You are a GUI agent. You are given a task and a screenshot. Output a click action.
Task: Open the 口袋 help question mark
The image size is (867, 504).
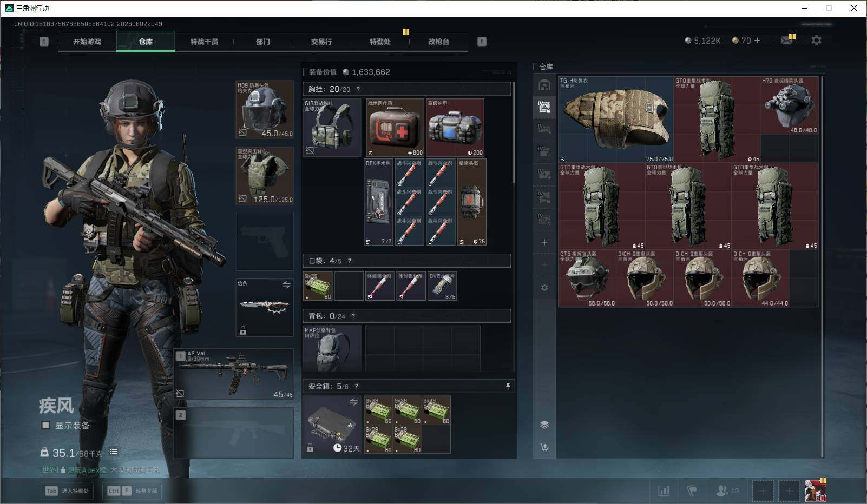[x=350, y=261]
